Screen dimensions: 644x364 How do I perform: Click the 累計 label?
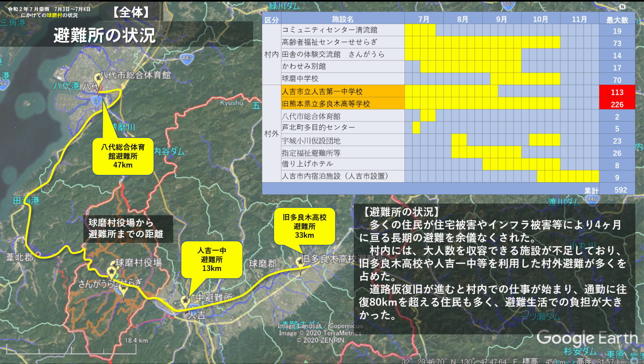(591, 191)
